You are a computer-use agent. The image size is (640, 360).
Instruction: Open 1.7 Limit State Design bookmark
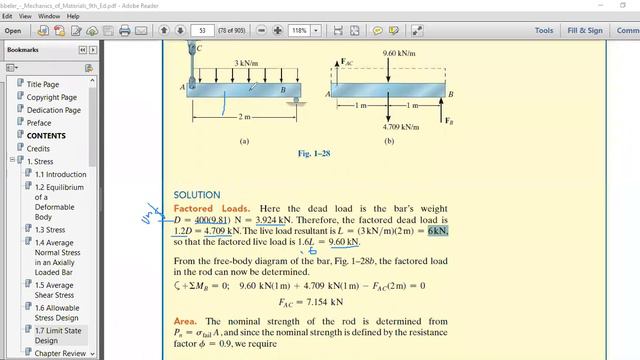[x=58, y=336]
